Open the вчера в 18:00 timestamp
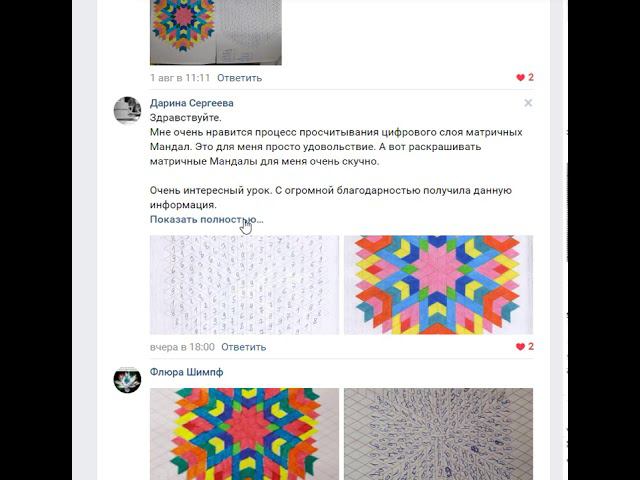Image resolution: width=640 pixels, height=480 pixels. (182, 347)
